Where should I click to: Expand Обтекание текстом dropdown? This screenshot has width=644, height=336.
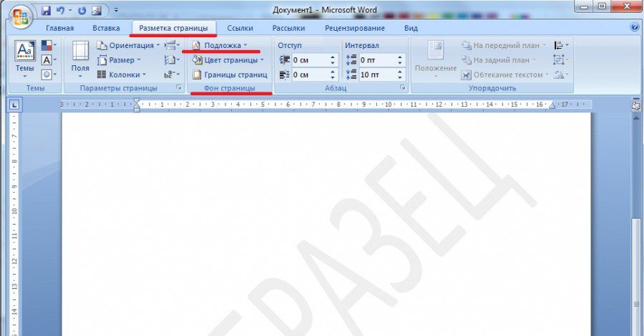click(x=504, y=75)
